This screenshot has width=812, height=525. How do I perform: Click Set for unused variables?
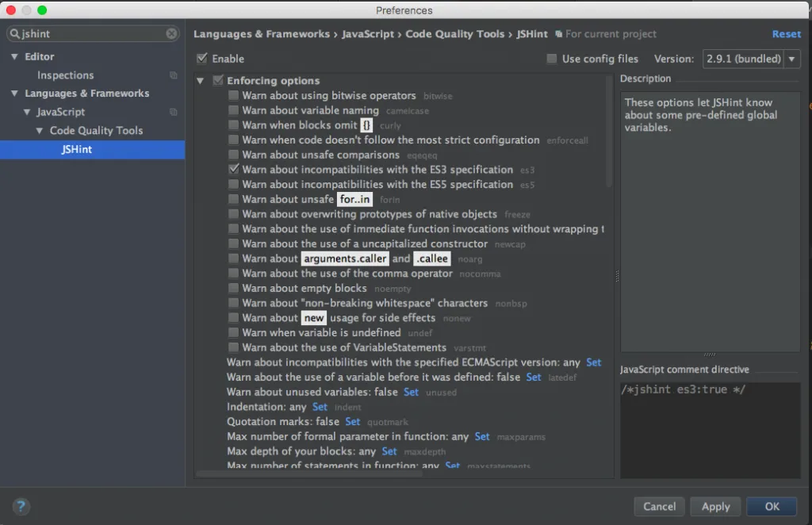click(411, 392)
